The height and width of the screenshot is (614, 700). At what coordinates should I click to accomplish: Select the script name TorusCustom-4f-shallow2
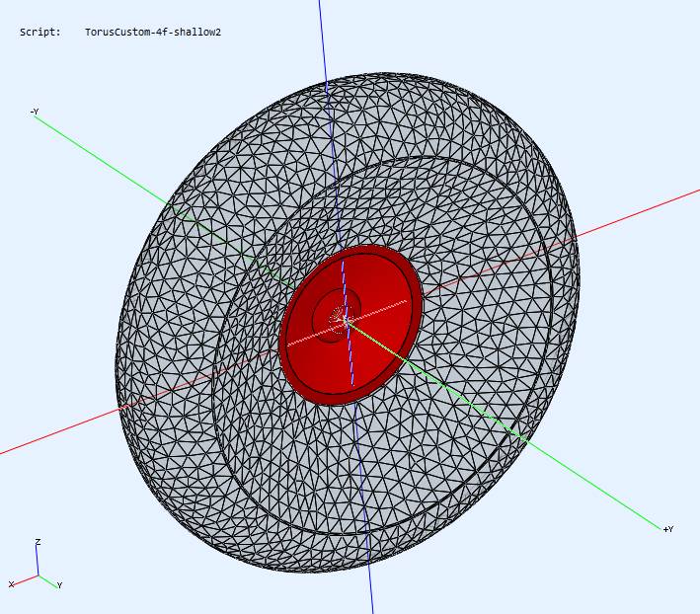click(x=153, y=33)
